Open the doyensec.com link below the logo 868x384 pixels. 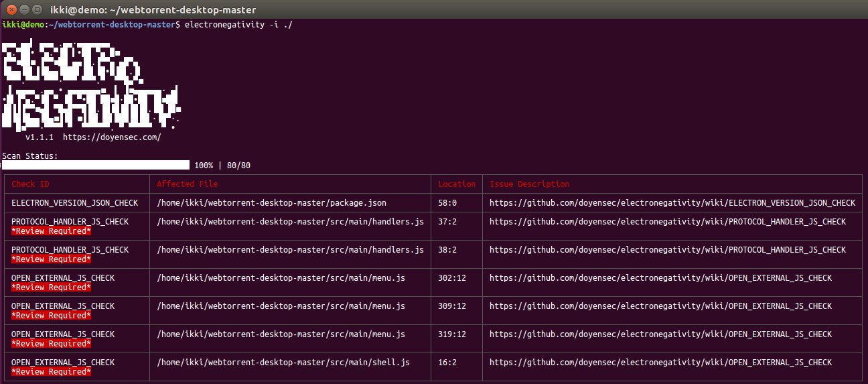[x=112, y=137]
